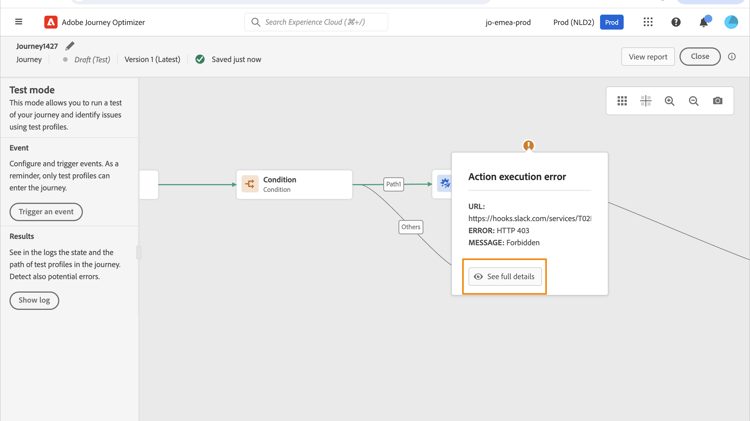Open the hamburger navigation menu
Screen dimensions: 750x421
coord(18,22)
